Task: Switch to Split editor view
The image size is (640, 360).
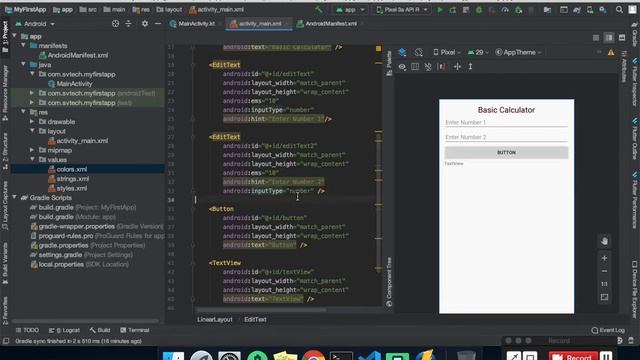Action: 609,38
